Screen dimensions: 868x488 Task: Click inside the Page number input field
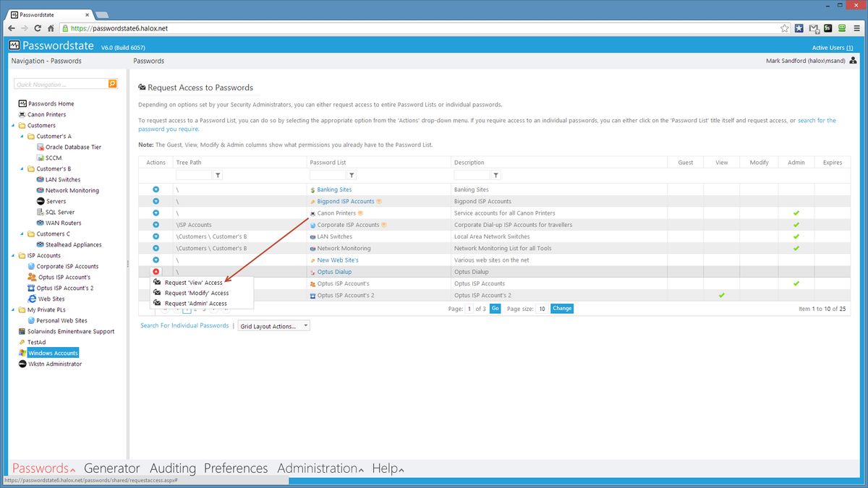pyautogui.click(x=469, y=308)
